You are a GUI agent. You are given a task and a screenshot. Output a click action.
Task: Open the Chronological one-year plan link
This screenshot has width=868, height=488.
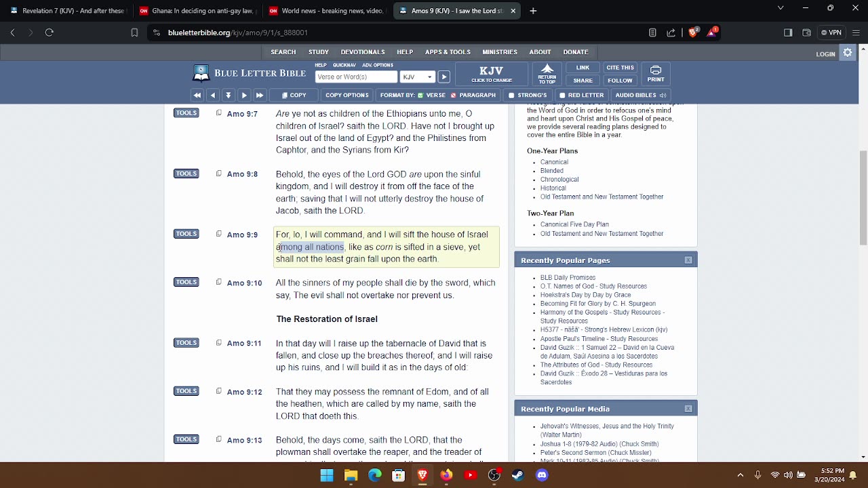pos(559,180)
